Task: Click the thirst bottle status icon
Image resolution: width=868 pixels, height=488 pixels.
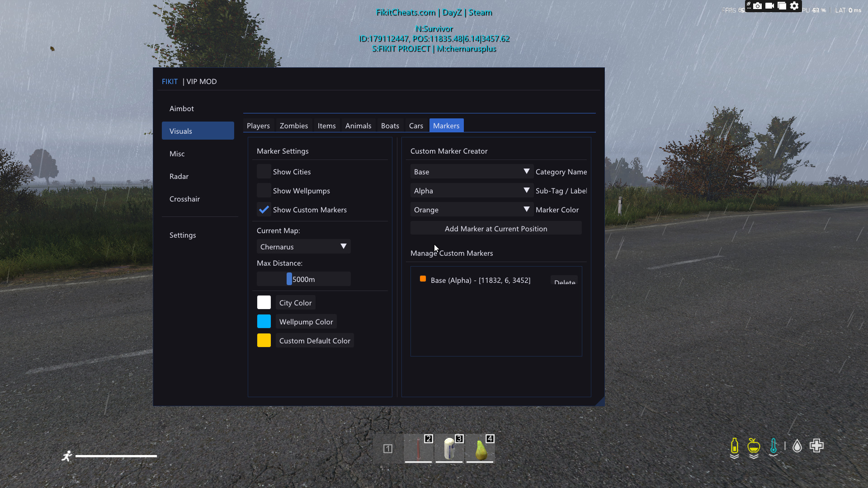Action: point(735,446)
